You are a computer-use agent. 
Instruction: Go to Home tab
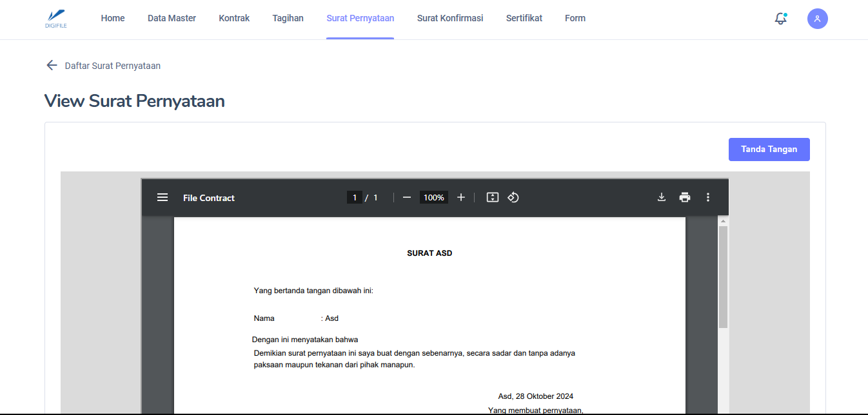113,18
